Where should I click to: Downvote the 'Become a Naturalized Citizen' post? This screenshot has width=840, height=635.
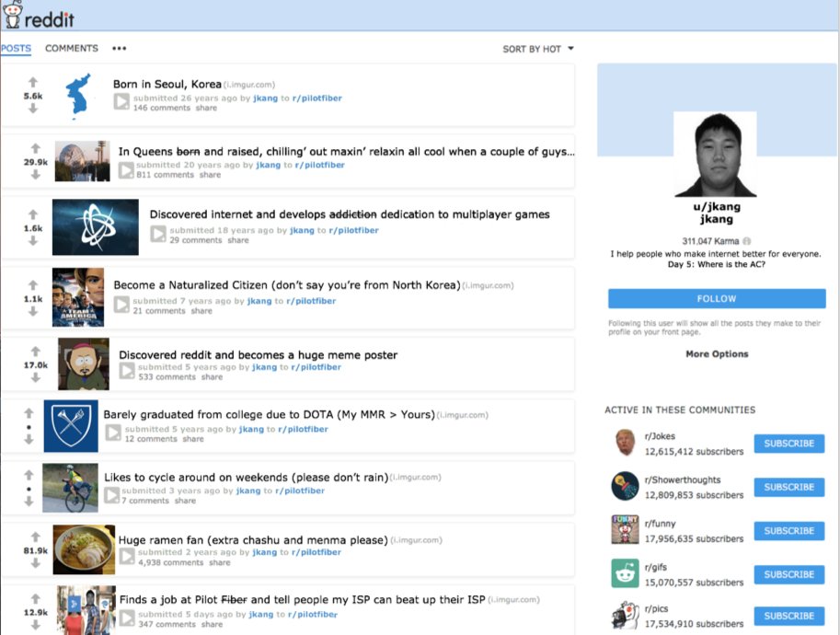point(33,311)
